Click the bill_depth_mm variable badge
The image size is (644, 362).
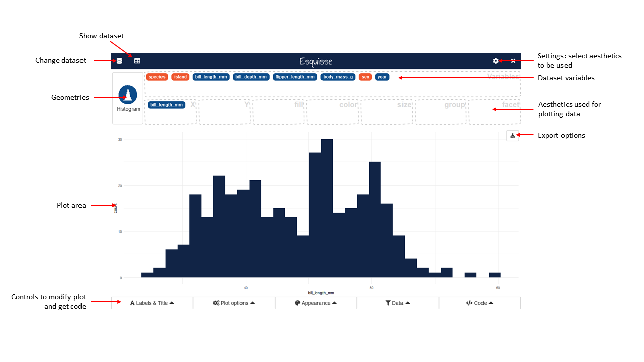coord(251,77)
